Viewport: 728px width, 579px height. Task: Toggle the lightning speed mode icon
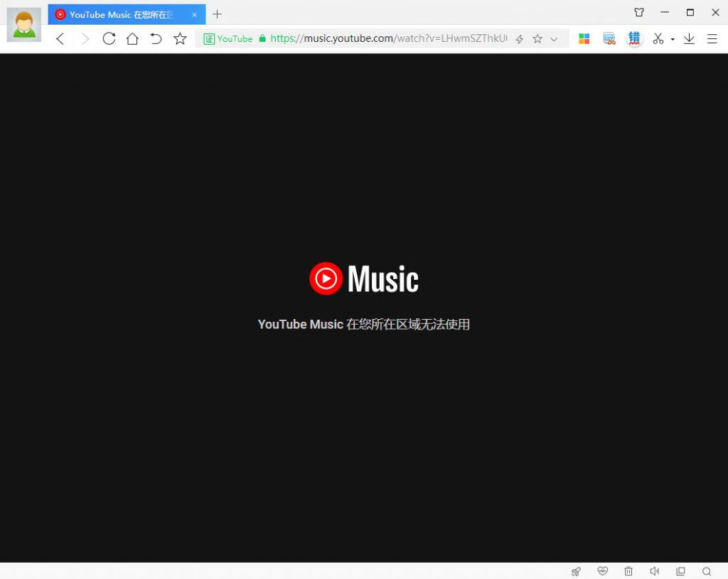pyautogui.click(x=520, y=39)
